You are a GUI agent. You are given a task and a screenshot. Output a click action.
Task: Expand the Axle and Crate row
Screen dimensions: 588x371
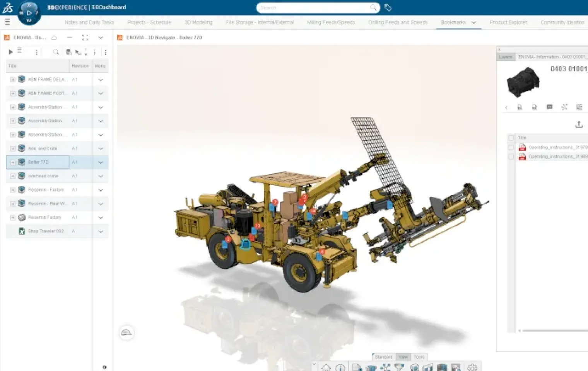[13, 148]
